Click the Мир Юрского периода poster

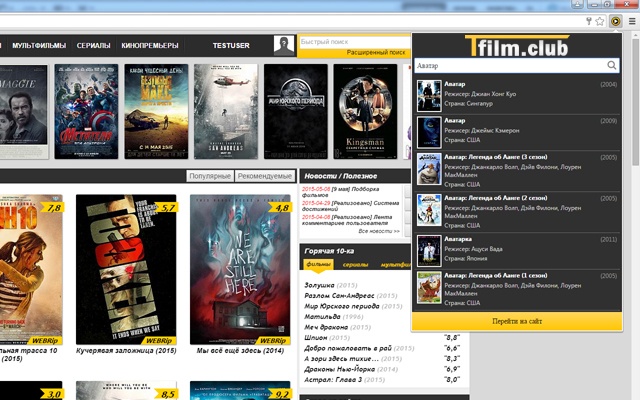pos(296,111)
